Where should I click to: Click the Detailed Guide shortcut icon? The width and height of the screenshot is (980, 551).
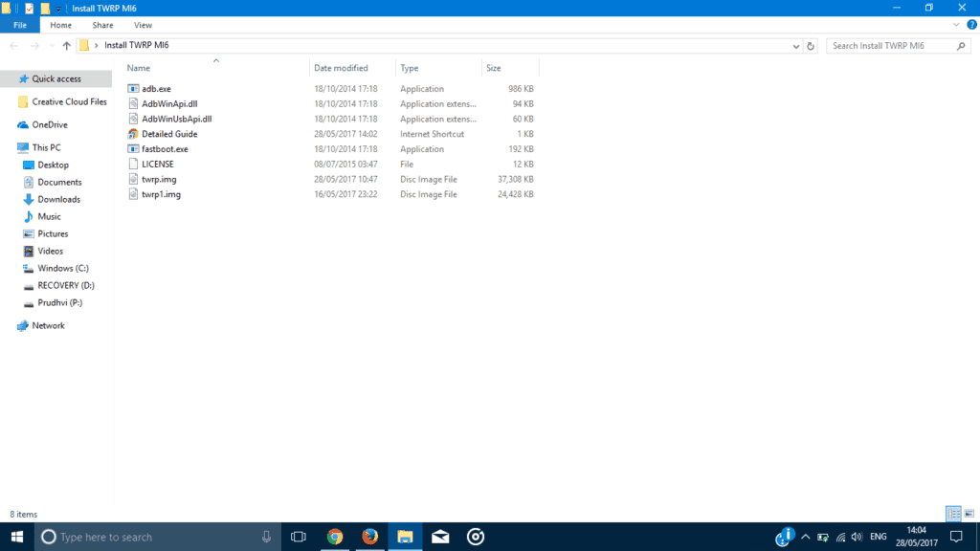(x=133, y=134)
